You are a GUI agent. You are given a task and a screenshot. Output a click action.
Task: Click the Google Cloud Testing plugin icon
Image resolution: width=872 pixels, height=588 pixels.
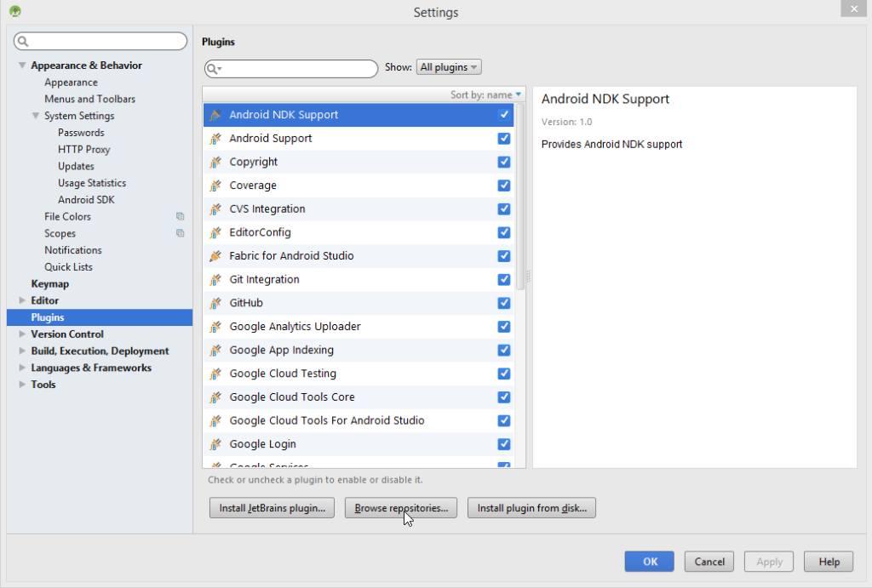click(x=215, y=373)
